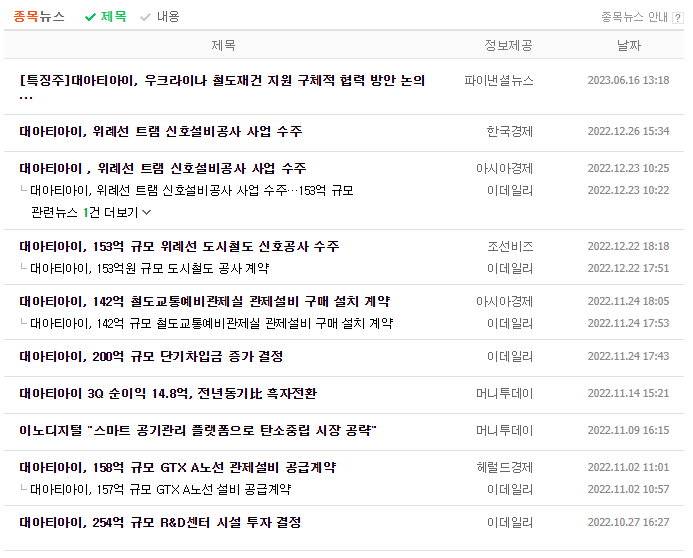Click the 제목 column header

(223, 45)
